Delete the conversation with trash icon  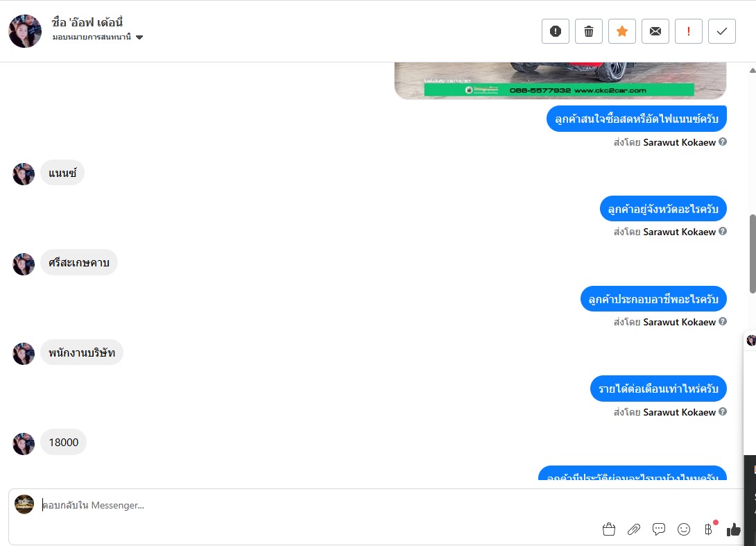tap(589, 31)
